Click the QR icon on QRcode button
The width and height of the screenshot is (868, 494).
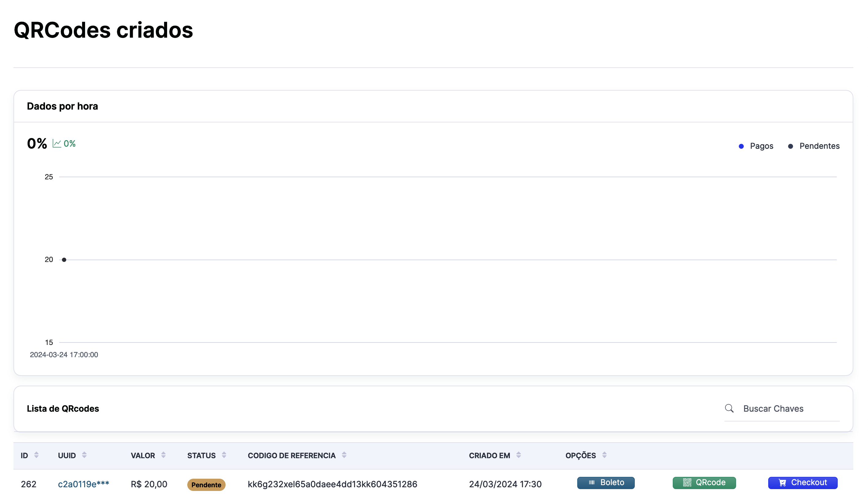(x=687, y=482)
